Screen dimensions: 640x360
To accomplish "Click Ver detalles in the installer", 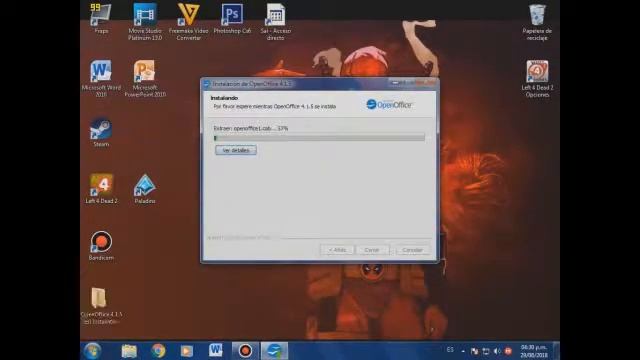I will tap(236, 150).
